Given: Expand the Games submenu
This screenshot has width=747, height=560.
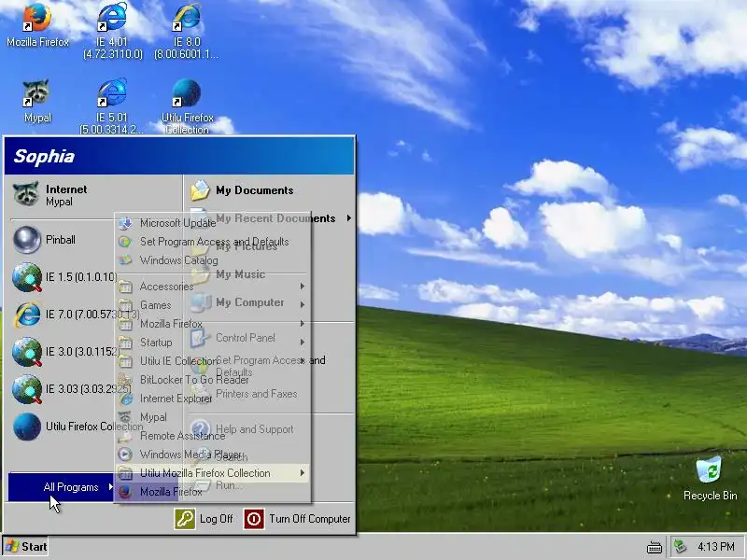Looking at the screenshot, I should point(212,305).
